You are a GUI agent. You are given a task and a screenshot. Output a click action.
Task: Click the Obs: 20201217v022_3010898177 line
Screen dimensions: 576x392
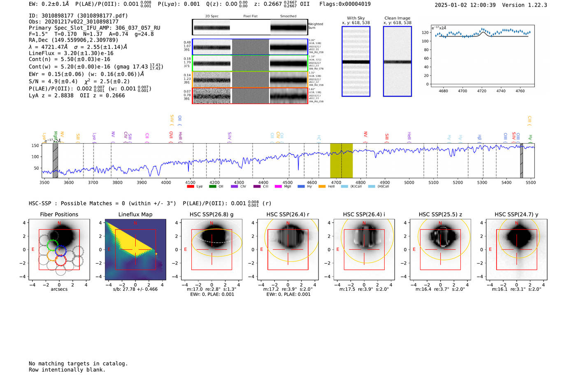74,22
